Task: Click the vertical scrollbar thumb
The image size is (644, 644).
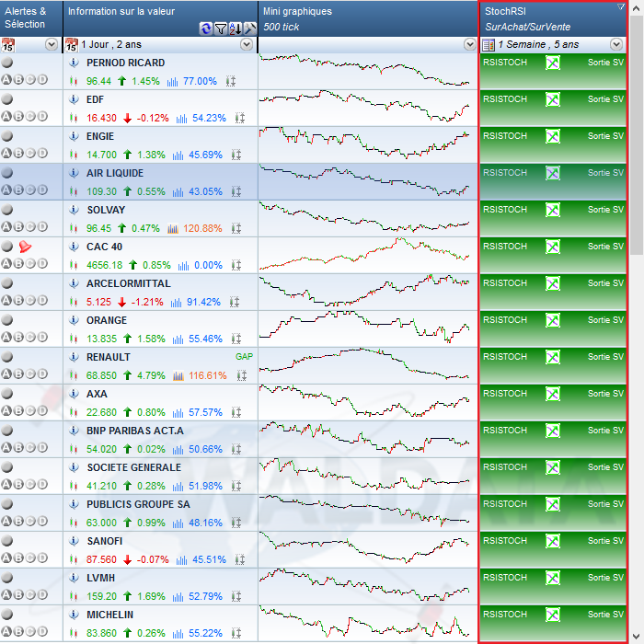Action: point(637,135)
